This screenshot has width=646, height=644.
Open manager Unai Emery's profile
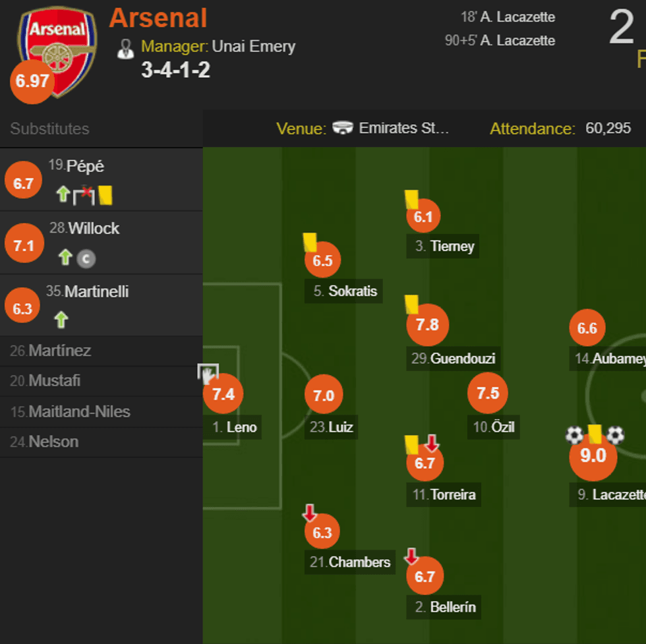pyautogui.click(x=254, y=47)
